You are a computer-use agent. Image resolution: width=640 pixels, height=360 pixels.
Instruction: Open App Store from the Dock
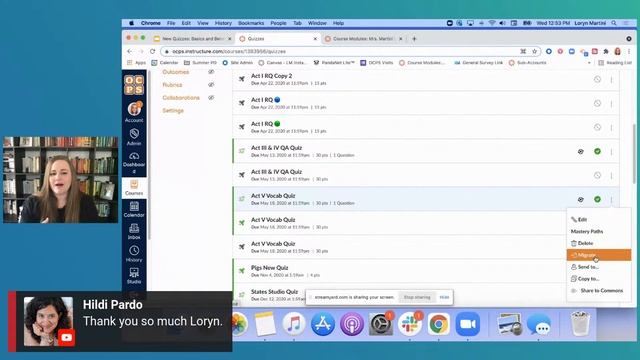pyautogui.click(x=323, y=324)
